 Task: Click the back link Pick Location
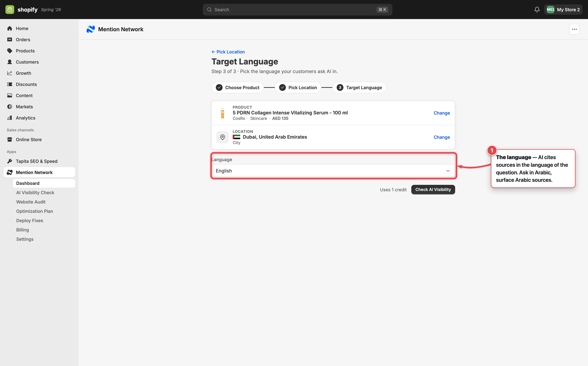click(228, 52)
